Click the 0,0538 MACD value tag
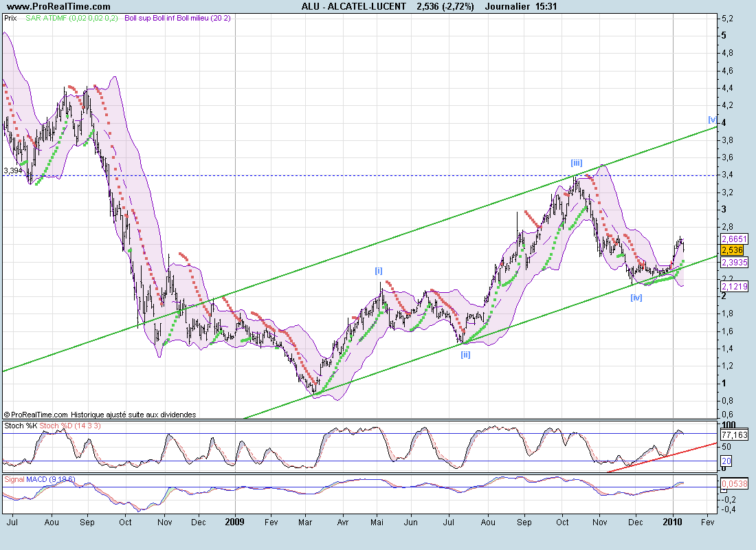This screenshot has width=756, height=550. pos(734,483)
